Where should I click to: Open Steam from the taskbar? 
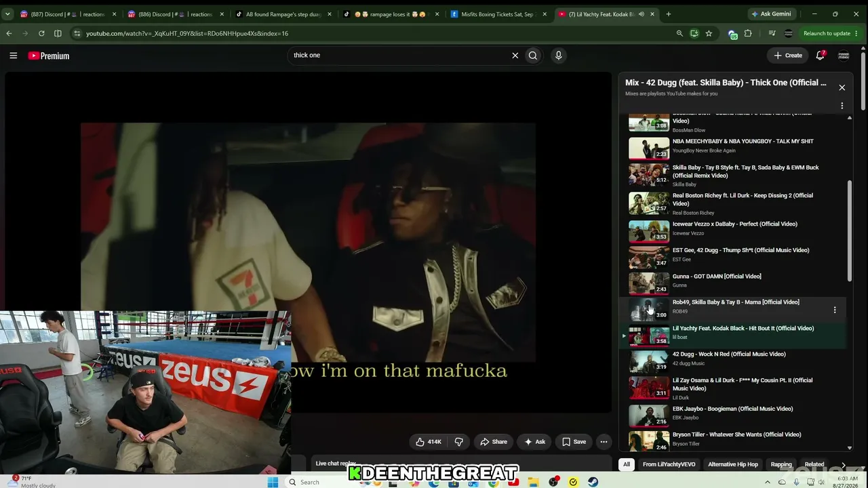tap(593, 482)
